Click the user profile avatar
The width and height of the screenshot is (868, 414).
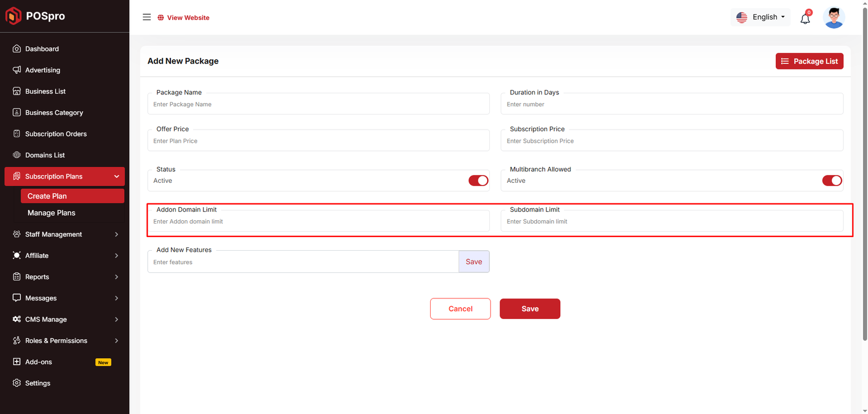(x=833, y=18)
